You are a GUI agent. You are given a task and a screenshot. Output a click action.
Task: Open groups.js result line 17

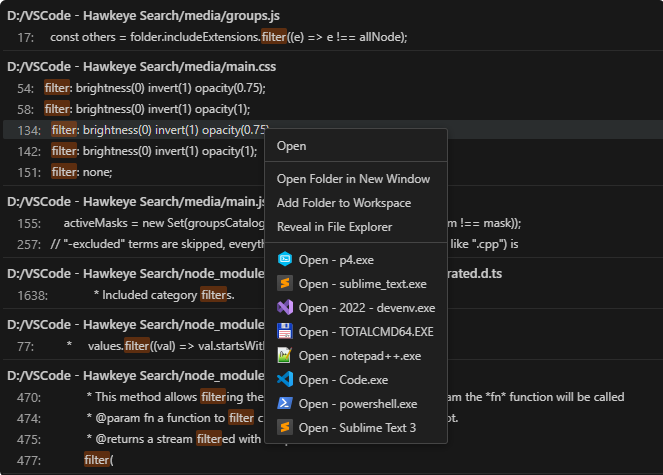pos(332,37)
